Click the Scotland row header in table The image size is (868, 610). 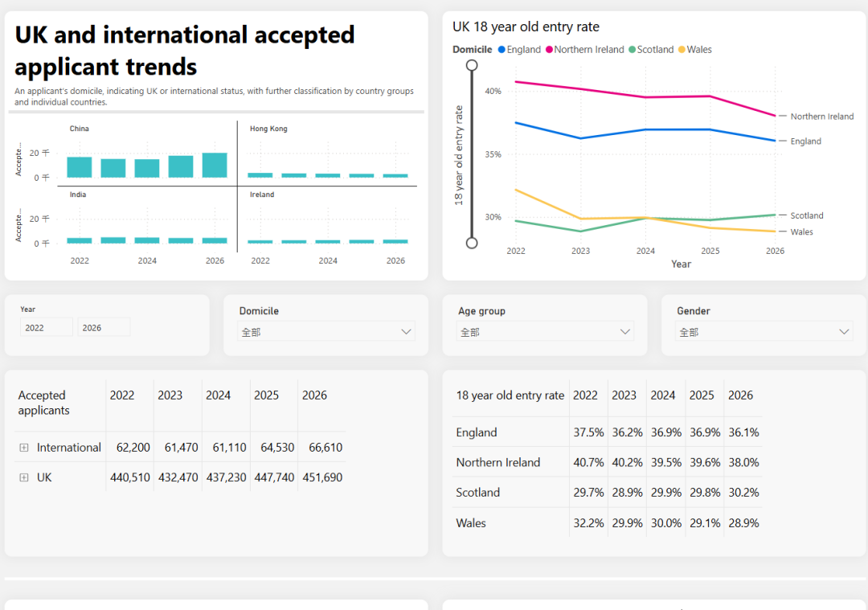click(477, 492)
